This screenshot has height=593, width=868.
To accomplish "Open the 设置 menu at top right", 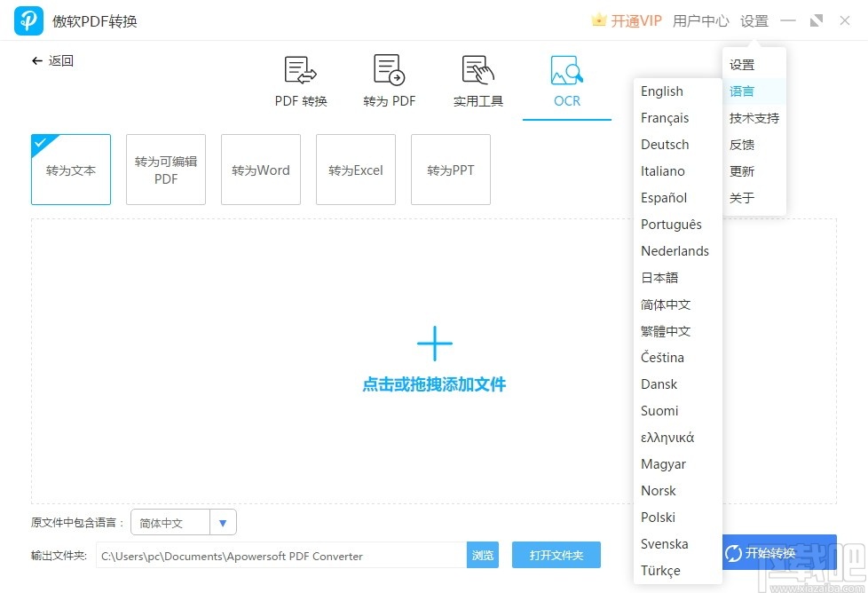I will tap(754, 20).
